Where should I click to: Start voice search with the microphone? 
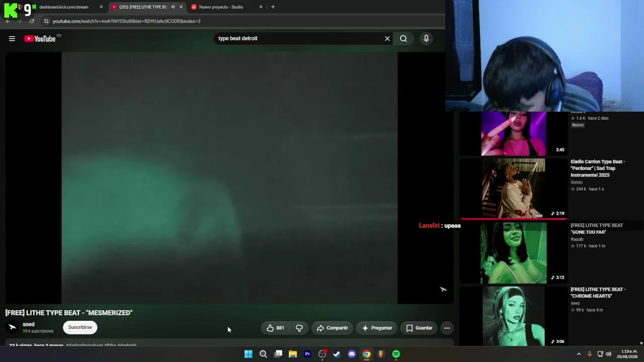tap(426, 39)
